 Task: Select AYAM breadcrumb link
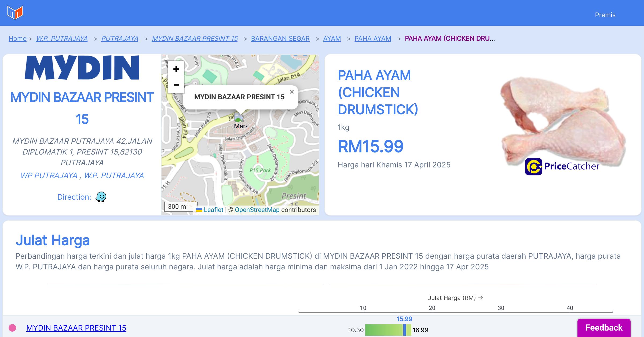tap(332, 39)
